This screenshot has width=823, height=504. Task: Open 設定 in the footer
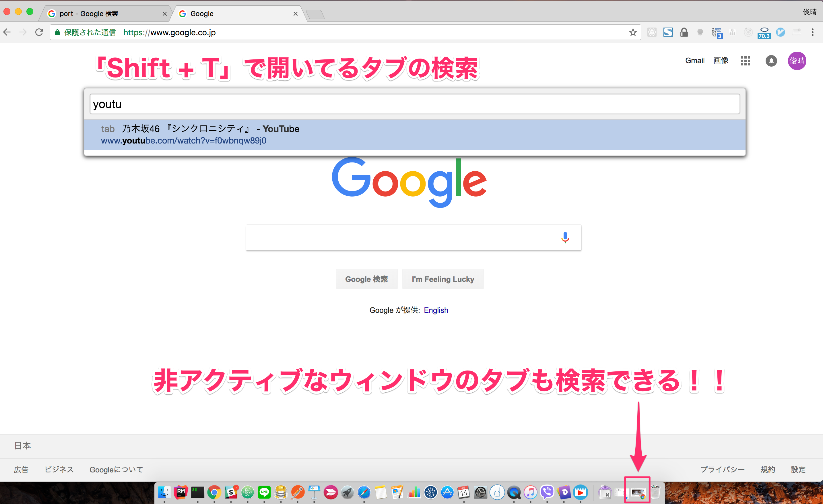tap(798, 469)
